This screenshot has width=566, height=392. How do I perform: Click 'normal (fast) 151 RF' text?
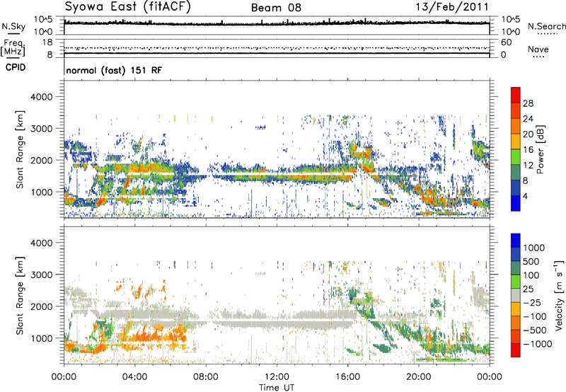click(114, 70)
